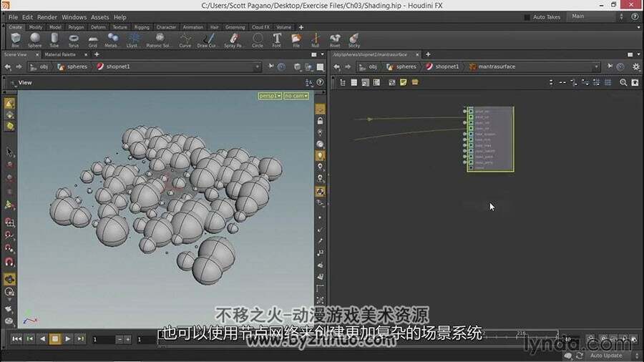Switch network editor to list view

[x=354, y=82]
